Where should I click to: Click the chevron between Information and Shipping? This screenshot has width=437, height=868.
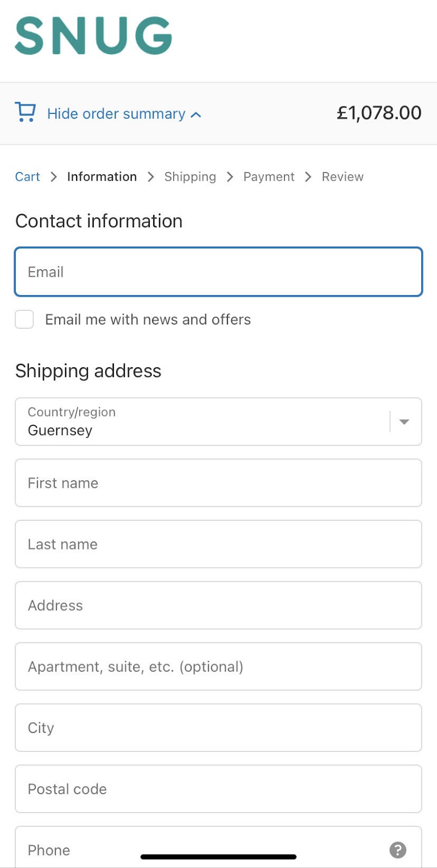pos(150,176)
